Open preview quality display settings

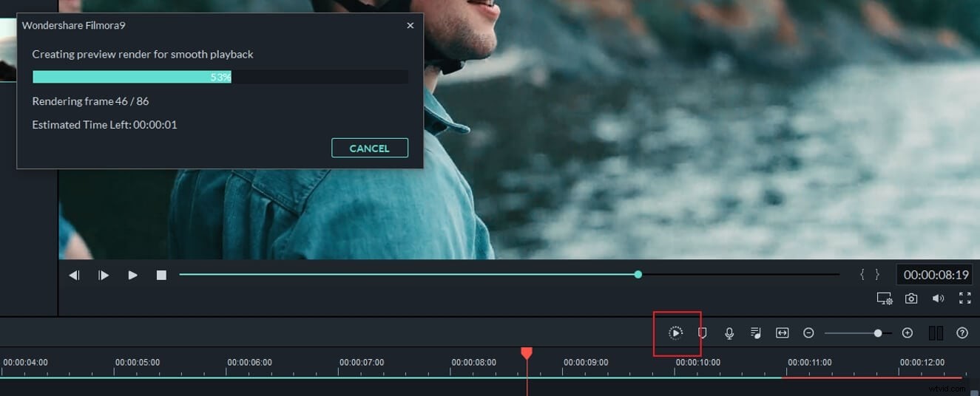pos(884,298)
